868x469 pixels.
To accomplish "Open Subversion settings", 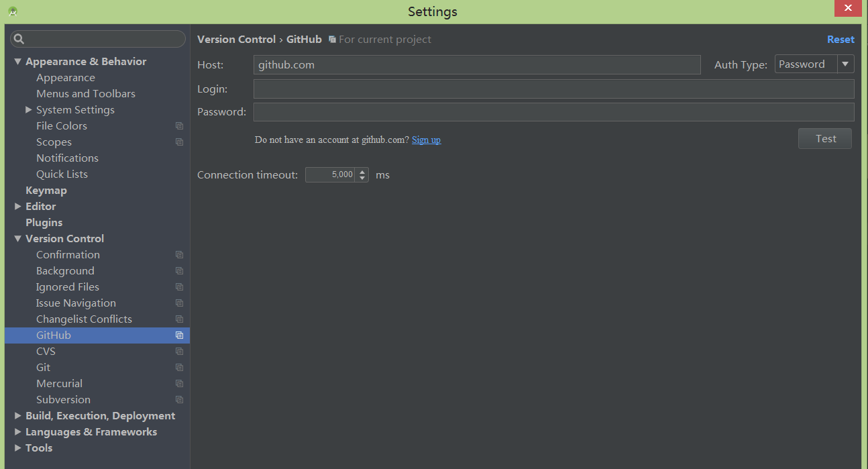I will point(63,400).
